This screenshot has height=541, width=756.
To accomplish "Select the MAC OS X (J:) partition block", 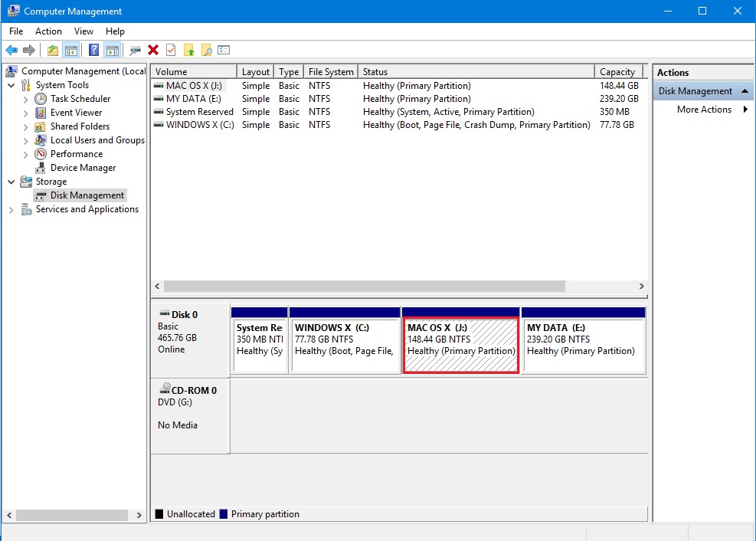I will point(460,345).
